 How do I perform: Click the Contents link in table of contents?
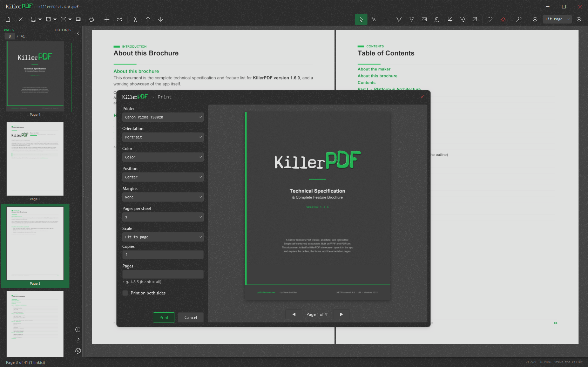(366, 83)
